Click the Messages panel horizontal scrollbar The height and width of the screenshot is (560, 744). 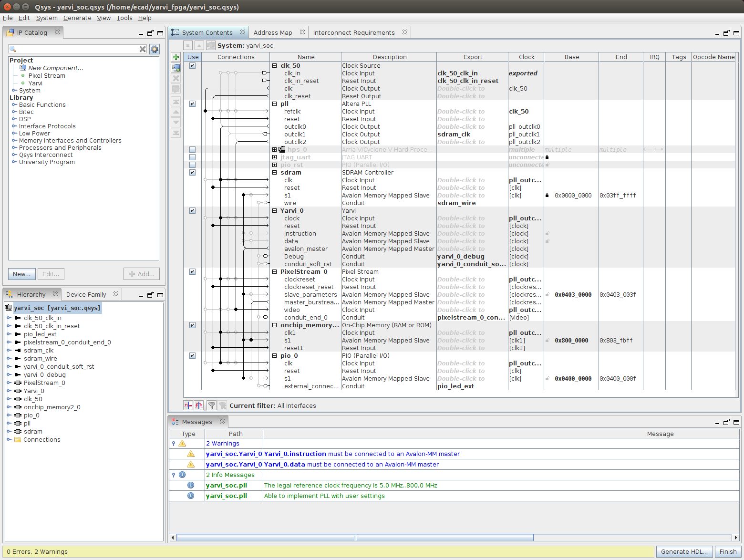coord(355,538)
